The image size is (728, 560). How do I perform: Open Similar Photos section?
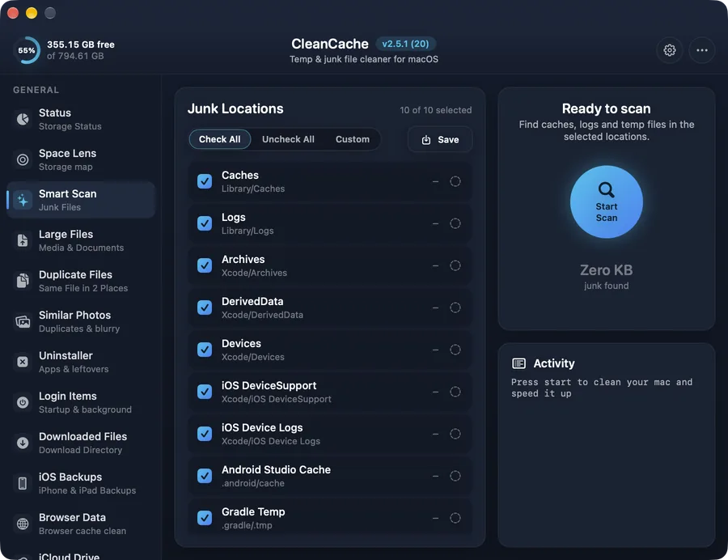81,321
